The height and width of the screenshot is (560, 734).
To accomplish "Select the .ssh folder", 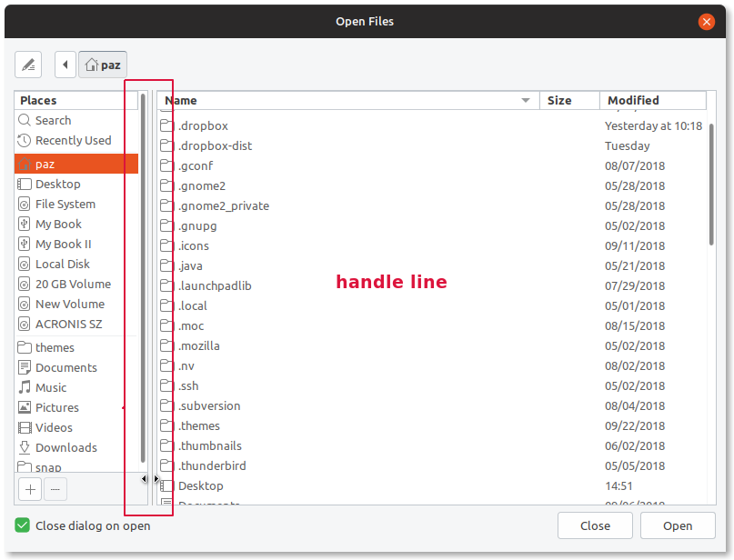I will [431, 386].
